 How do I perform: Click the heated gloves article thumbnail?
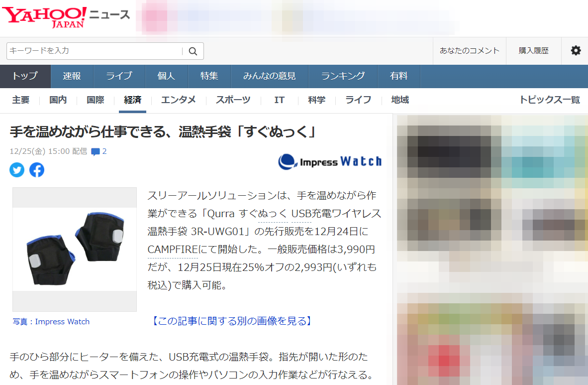point(75,249)
